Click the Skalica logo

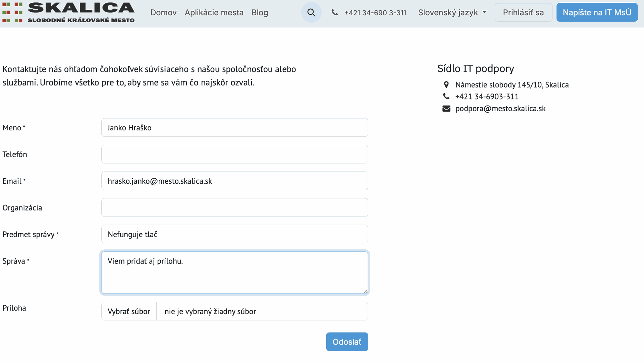[x=68, y=13]
